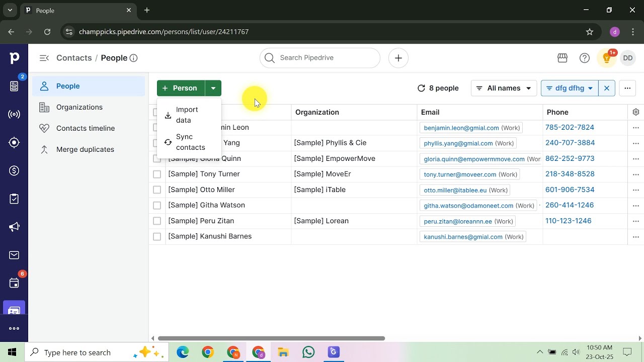Open the calendar icon with badge 6
Image resolution: width=644 pixels, height=362 pixels.
coord(14,283)
